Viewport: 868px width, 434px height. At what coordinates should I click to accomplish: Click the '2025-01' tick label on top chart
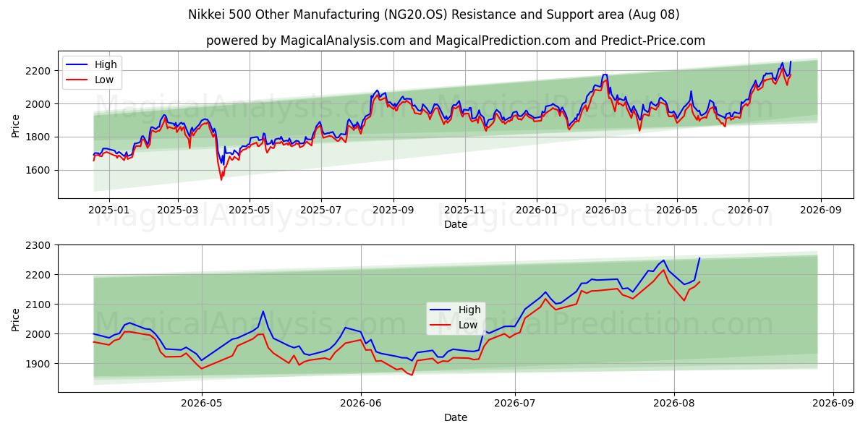(x=109, y=210)
